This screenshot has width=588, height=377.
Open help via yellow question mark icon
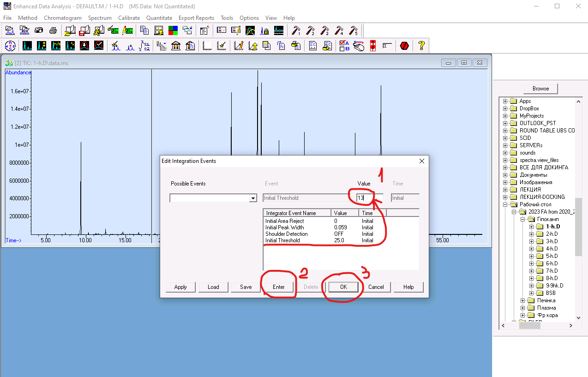(x=421, y=46)
